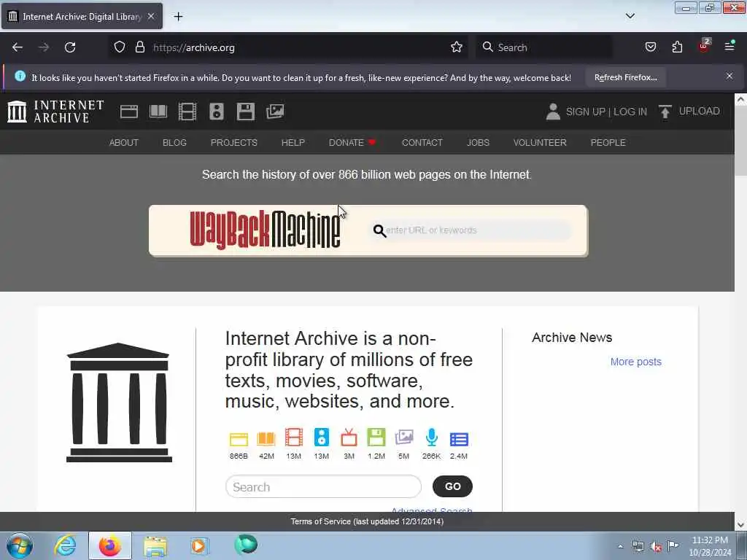Open the Software floppy icon in top navigation
This screenshot has height=560, width=747.
click(246, 112)
